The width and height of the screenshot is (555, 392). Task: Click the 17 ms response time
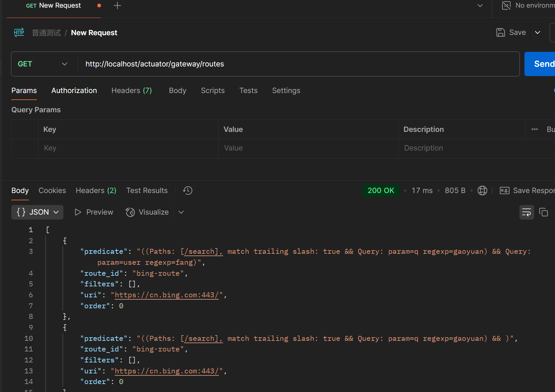point(422,190)
